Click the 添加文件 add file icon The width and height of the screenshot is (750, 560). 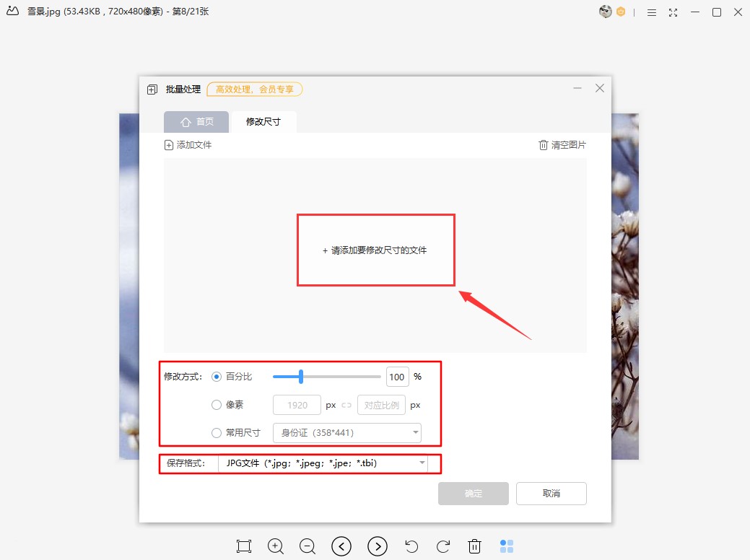coord(168,145)
